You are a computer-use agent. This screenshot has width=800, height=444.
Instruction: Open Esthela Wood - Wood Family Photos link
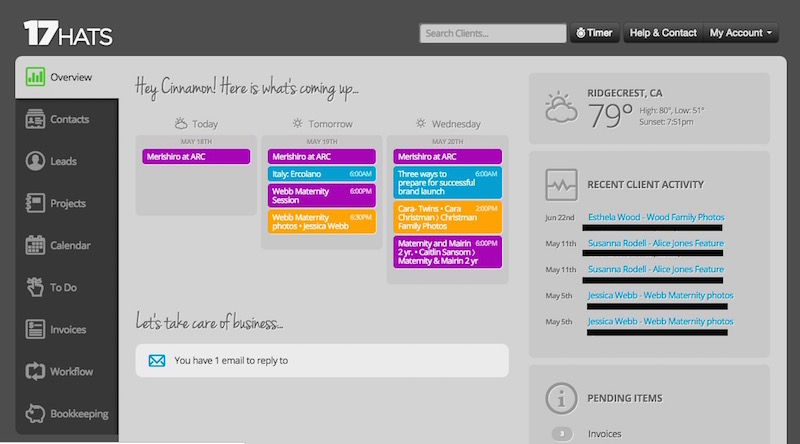(656, 217)
